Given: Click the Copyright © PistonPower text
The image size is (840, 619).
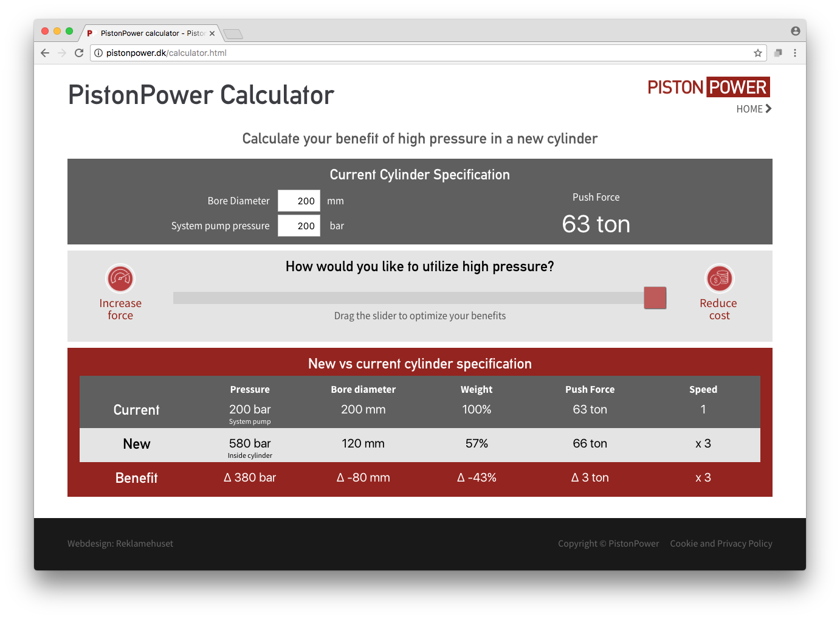Looking at the screenshot, I should click(x=608, y=544).
